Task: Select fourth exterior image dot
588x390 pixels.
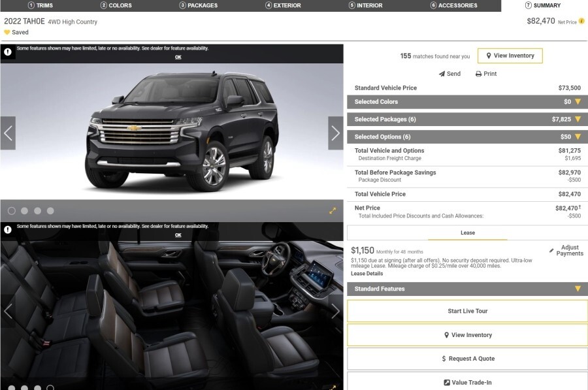Action: tap(50, 211)
